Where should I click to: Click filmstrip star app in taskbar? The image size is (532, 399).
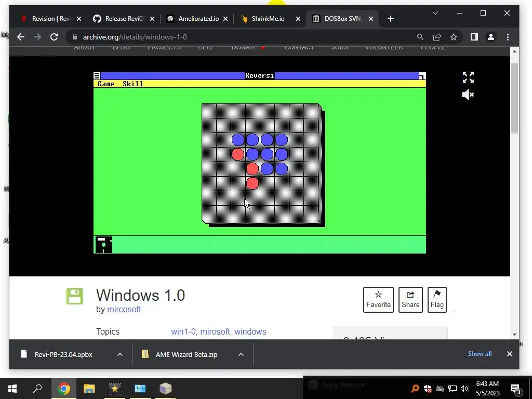coord(115,389)
